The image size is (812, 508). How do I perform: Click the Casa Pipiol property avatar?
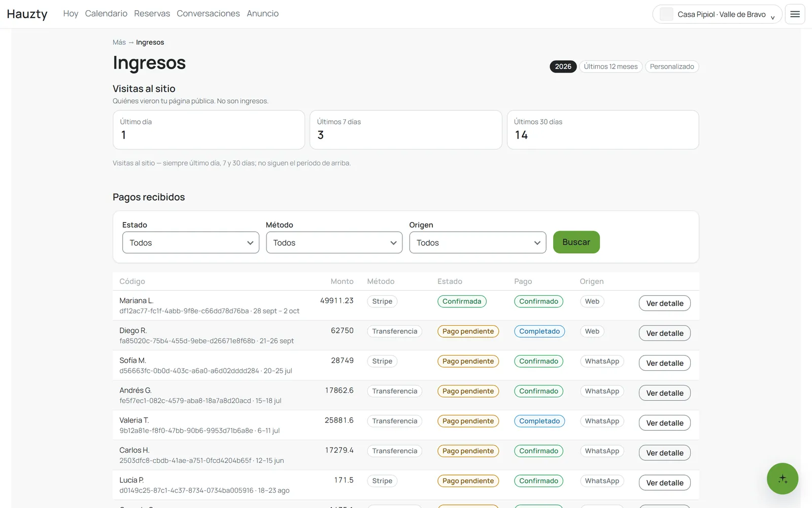click(666, 14)
